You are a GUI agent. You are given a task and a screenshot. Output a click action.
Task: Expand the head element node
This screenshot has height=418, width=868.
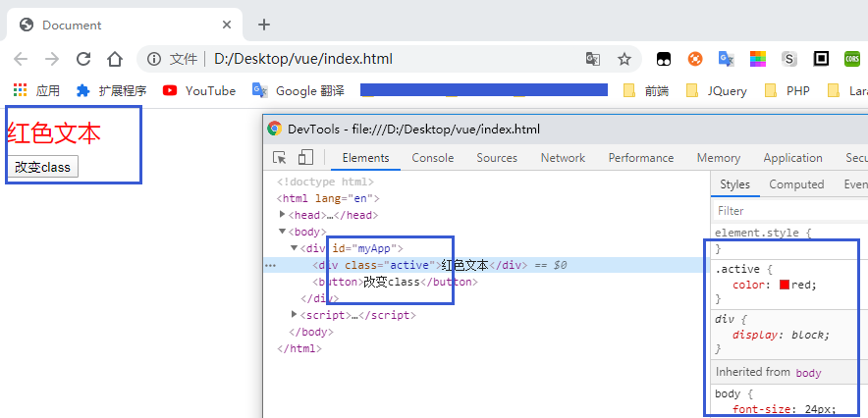(x=283, y=215)
